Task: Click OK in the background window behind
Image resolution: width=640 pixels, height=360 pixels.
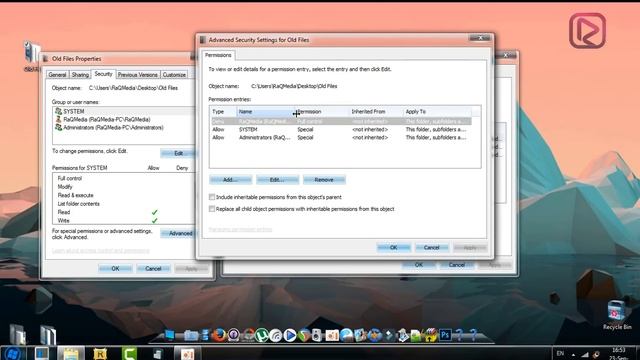Action: [x=419, y=264]
